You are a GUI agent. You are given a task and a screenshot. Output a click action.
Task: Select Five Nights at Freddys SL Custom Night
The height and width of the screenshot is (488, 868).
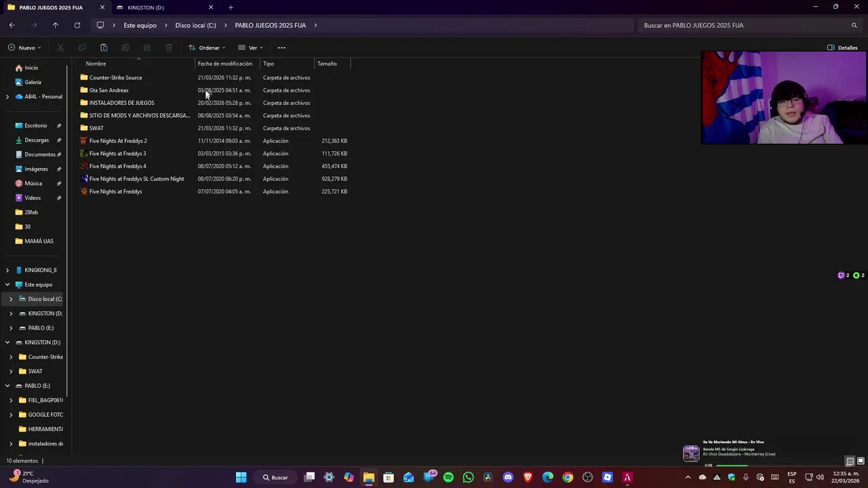[136, 179]
